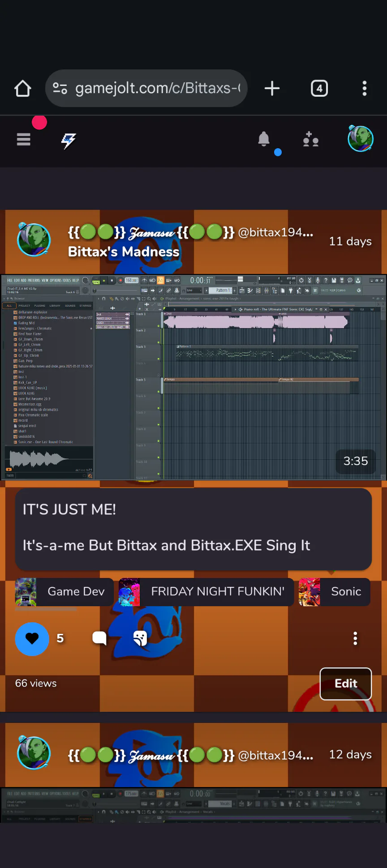Open Chrome's three-dot overflow menu
The image size is (387, 868).
(x=365, y=89)
